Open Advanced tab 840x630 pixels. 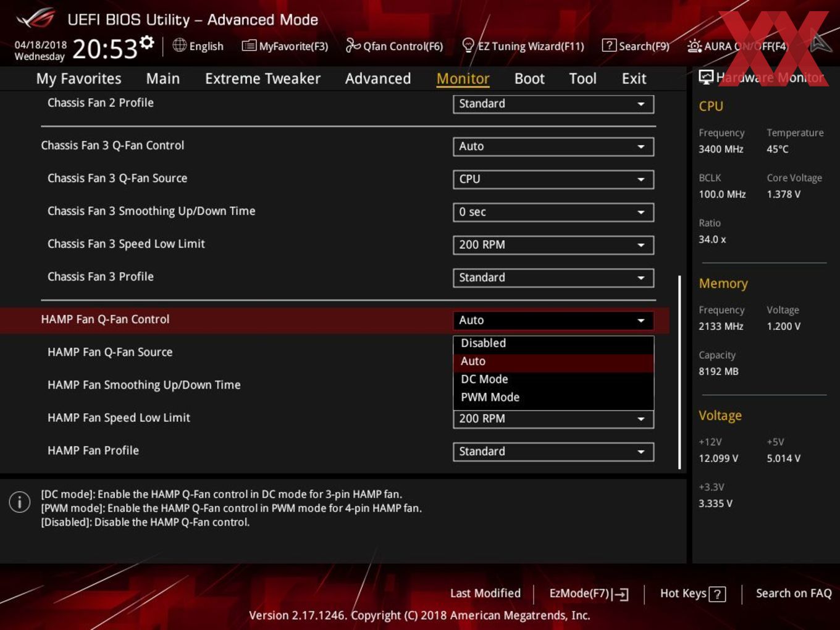point(378,78)
